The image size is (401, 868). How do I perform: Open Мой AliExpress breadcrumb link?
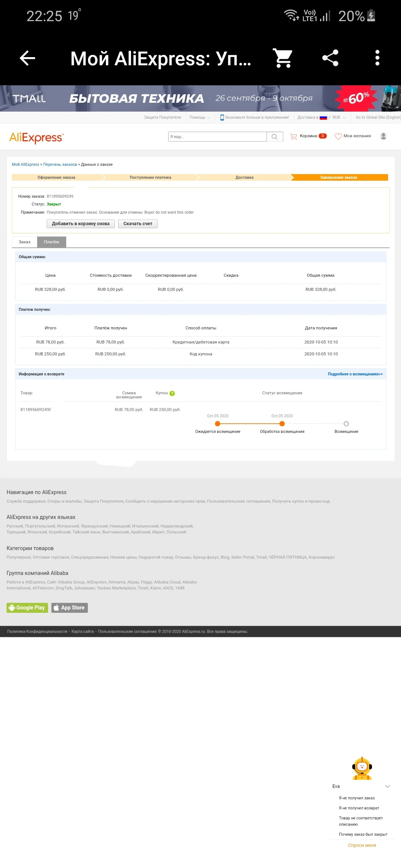pyautogui.click(x=25, y=164)
